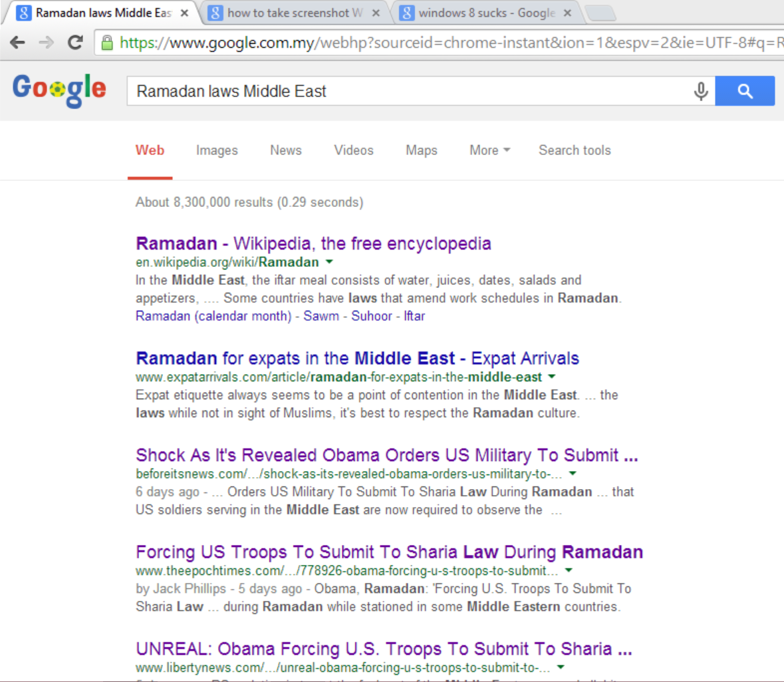Click the favicon on the screenshot tab

215,13
